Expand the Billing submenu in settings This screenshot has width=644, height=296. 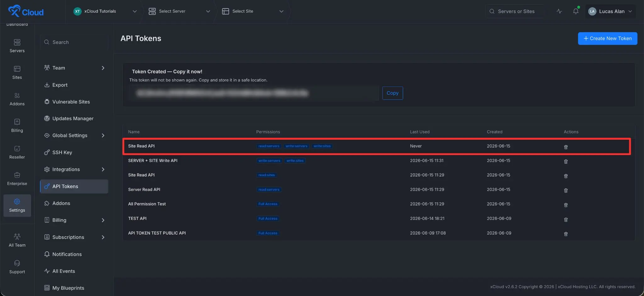[103, 220]
